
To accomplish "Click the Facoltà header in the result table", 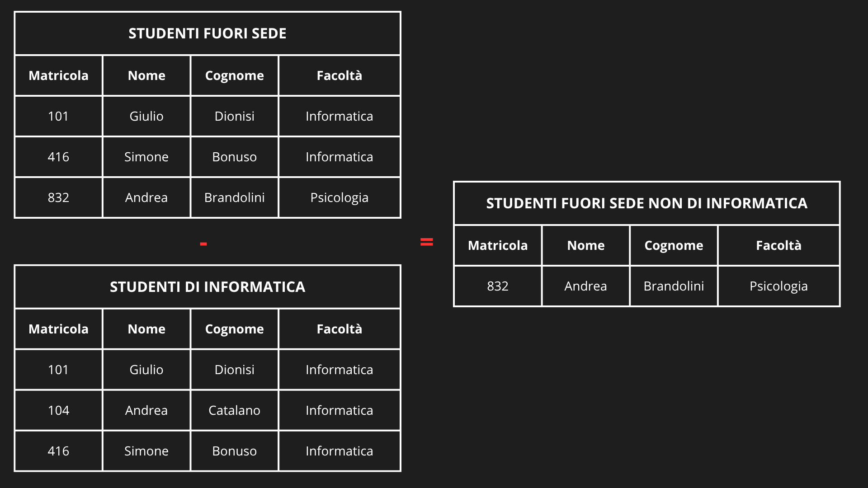I will (778, 245).
